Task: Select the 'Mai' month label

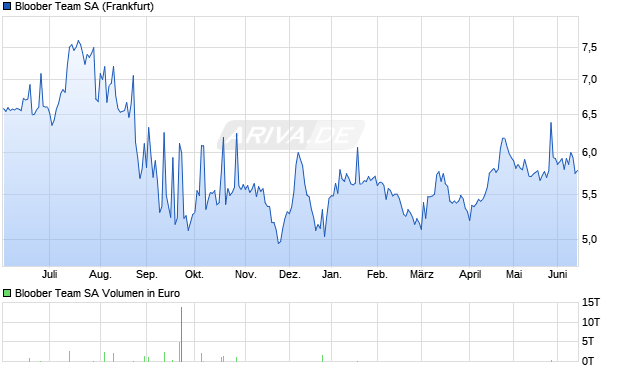Action: [x=514, y=274]
